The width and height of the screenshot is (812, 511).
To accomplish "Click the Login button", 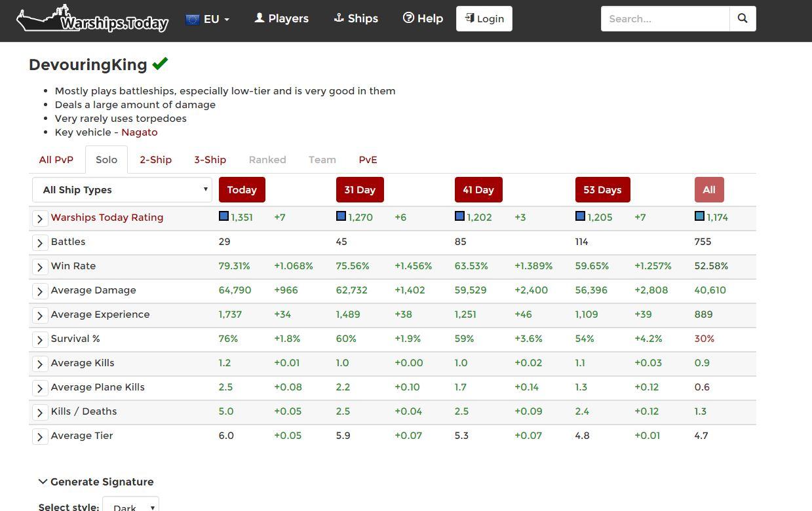I will tap(484, 18).
